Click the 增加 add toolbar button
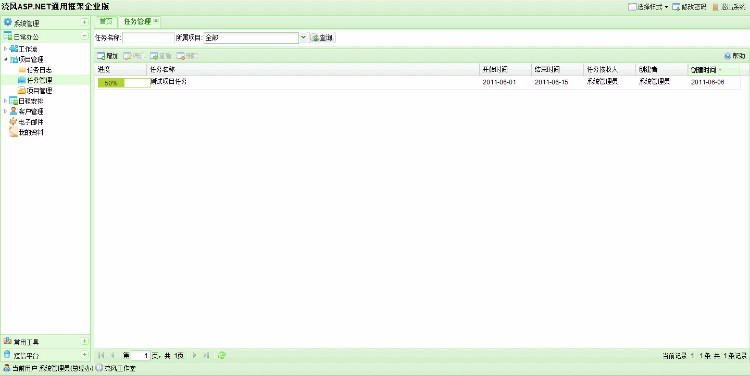750x376 pixels. [107, 56]
